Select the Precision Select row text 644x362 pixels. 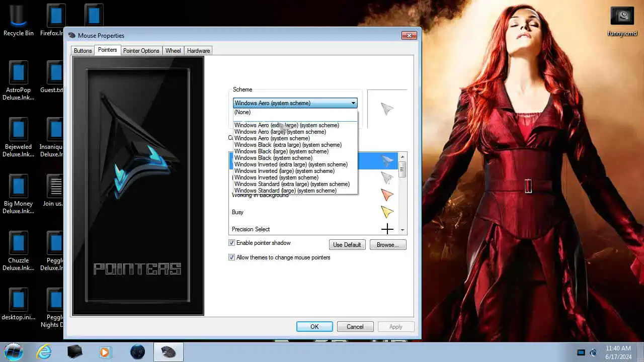(x=251, y=229)
